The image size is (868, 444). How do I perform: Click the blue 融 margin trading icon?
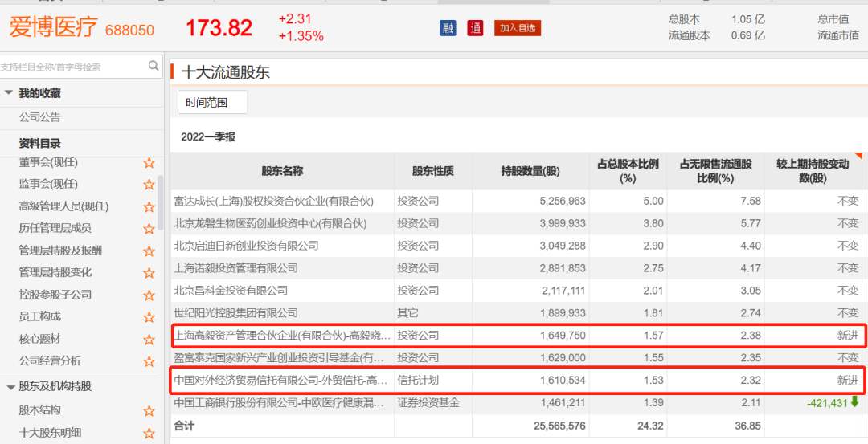click(x=448, y=27)
